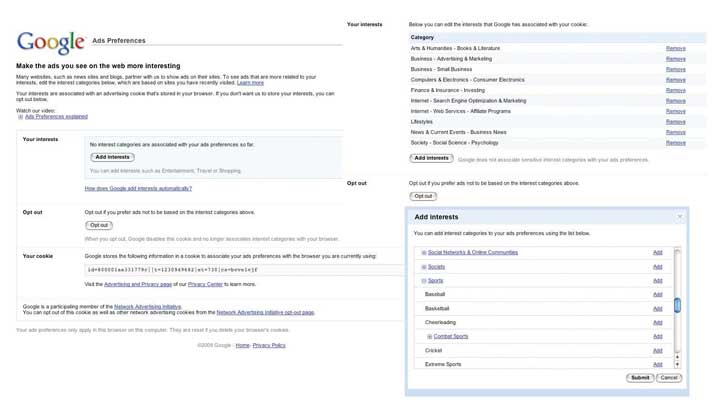
Task: Cancel the Add interests dialog
Action: (669, 378)
